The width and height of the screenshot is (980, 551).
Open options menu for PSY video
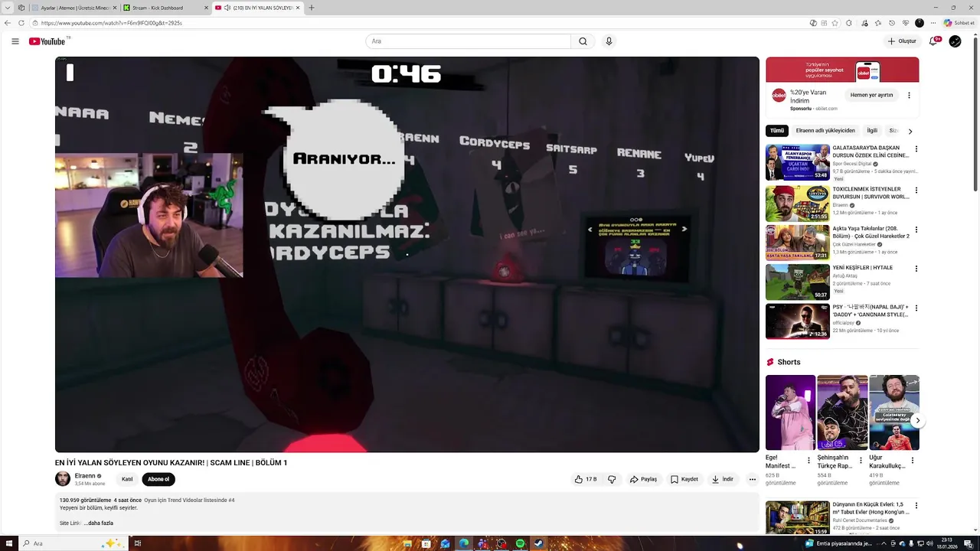[x=916, y=308]
